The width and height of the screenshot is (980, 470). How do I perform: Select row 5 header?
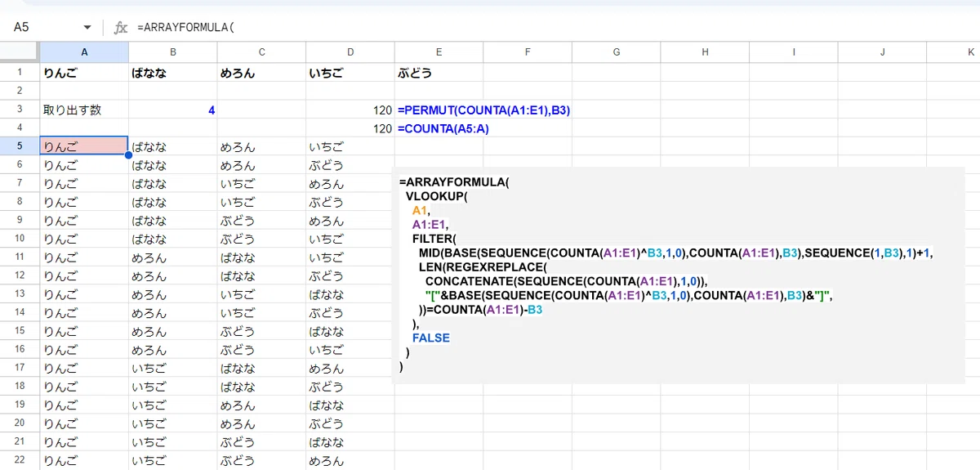pos(20,146)
